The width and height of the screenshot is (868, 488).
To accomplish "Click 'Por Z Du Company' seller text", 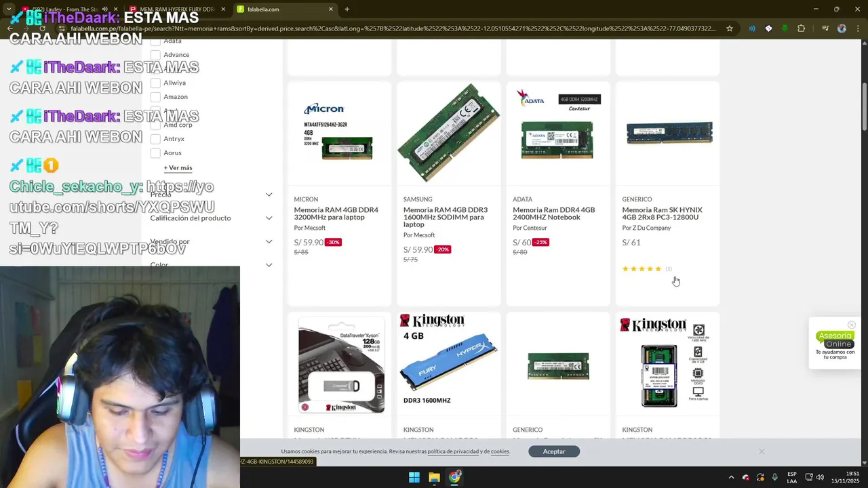I will (646, 228).
